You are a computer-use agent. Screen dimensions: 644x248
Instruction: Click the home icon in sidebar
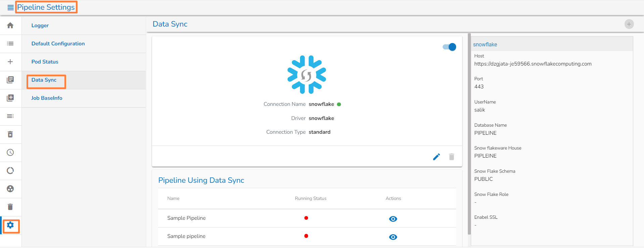tap(10, 26)
